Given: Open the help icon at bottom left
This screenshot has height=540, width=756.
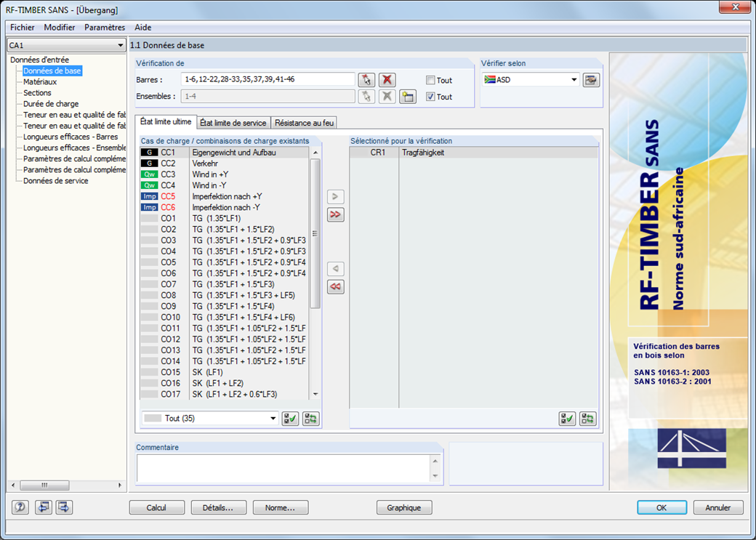Looking at the screenshot, I should (20, 507).
